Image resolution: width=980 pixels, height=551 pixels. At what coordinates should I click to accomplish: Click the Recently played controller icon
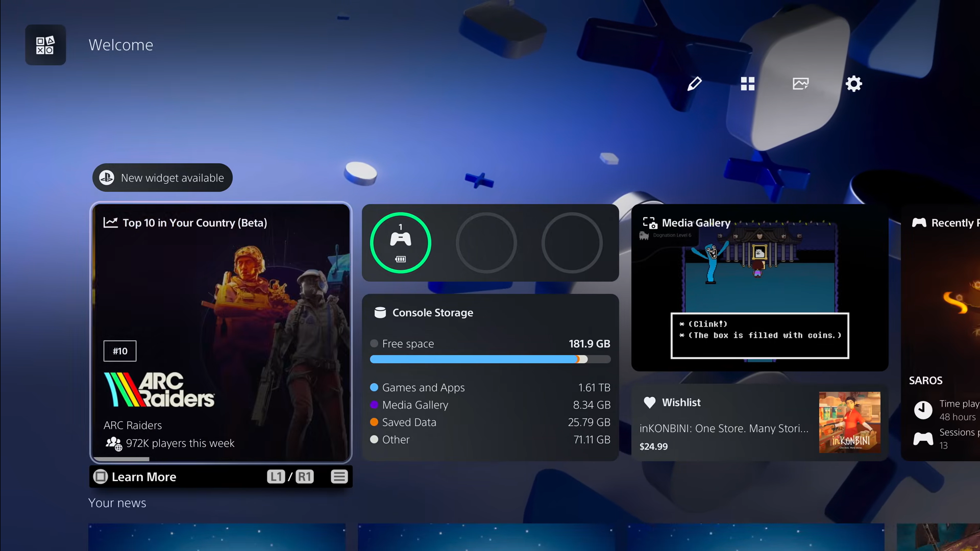click(919, 223)
